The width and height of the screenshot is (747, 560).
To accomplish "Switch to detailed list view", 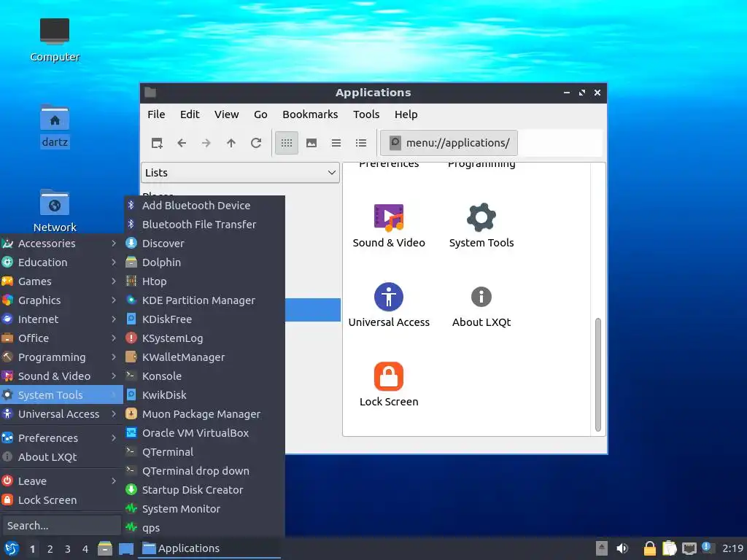I will (361, 143).
